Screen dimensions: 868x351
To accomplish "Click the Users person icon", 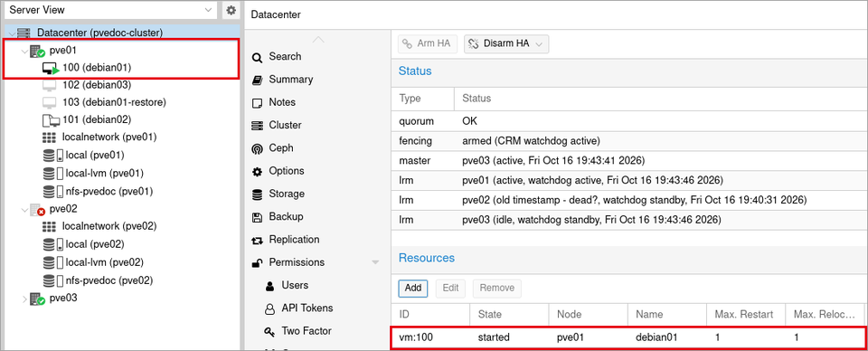I will 269,286.
